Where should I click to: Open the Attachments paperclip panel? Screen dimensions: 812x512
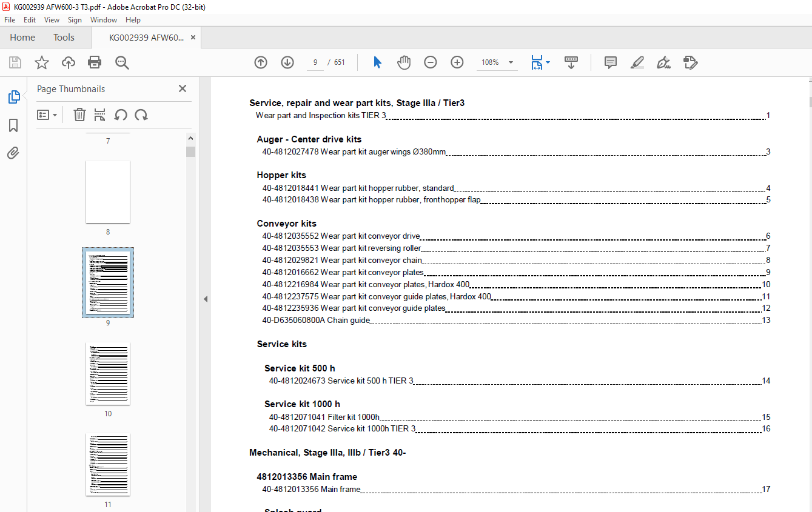(x=13, y=153)
